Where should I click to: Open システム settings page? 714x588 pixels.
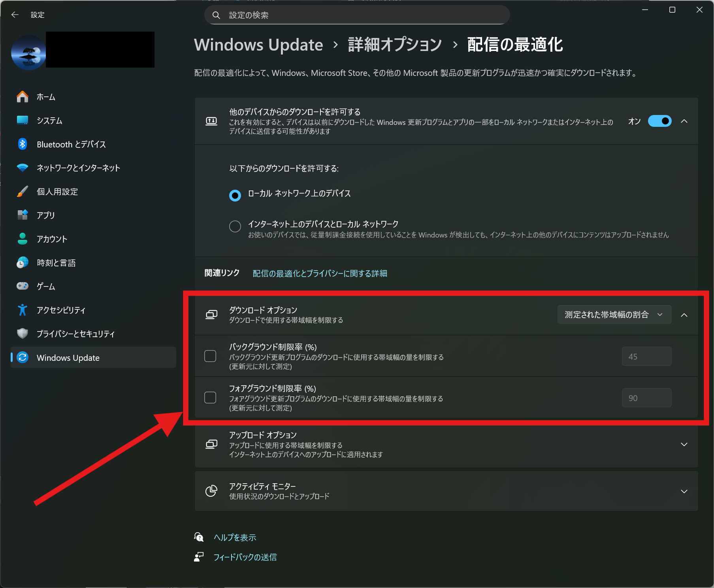pos(93,121)
